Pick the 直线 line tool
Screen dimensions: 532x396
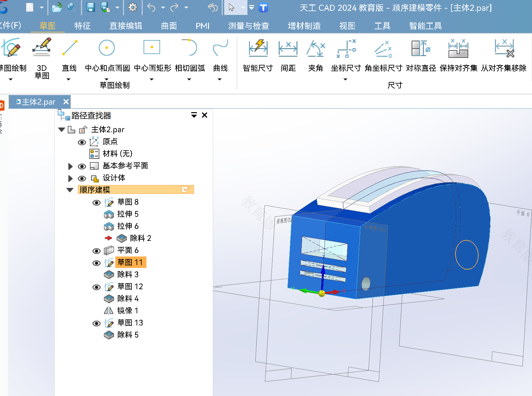point(69,55)
